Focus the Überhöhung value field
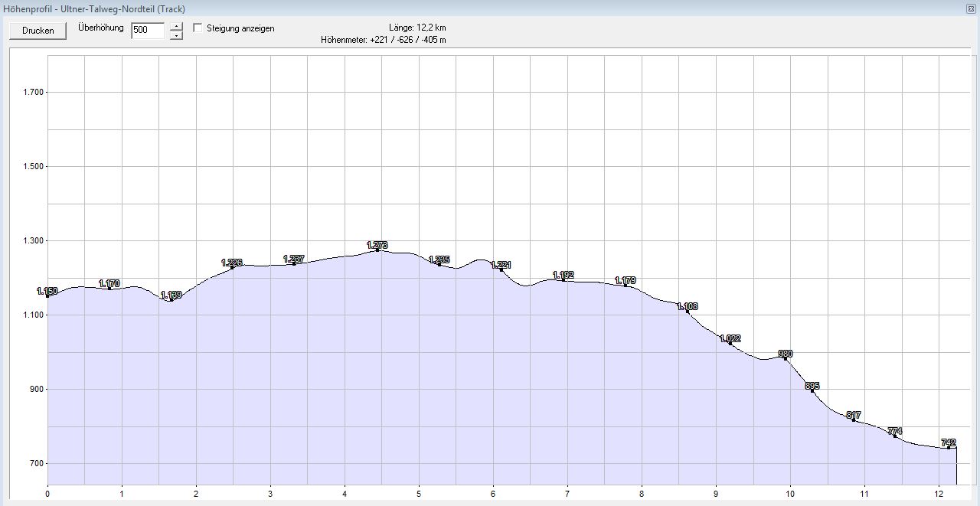980x506 pixels. click(x=147, y=31)
